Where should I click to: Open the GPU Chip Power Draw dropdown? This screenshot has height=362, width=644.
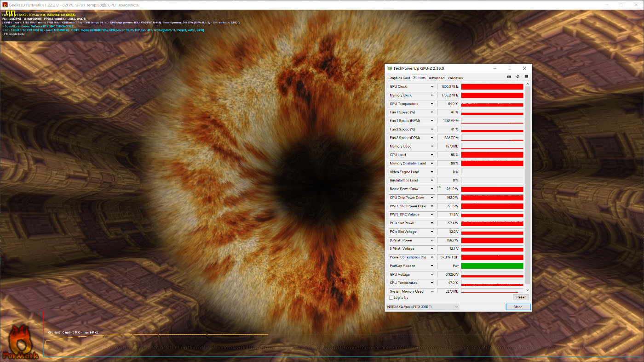click(x=432, y=198)
